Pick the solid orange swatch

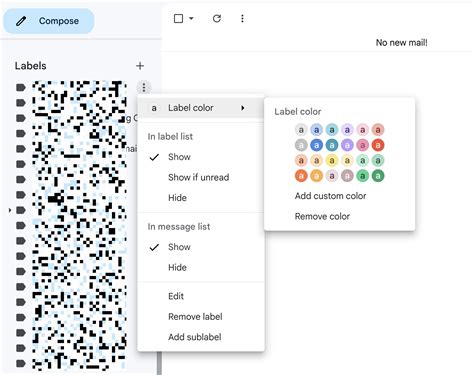301,176
